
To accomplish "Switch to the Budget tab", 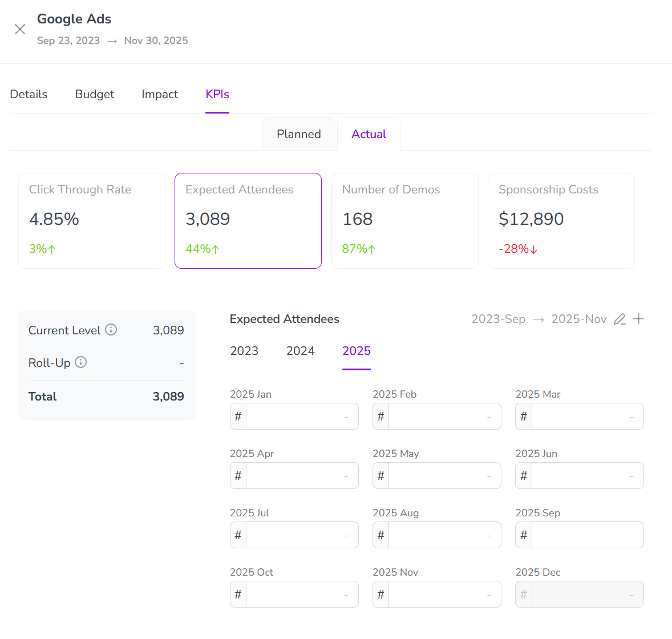I will pos(95,94).
